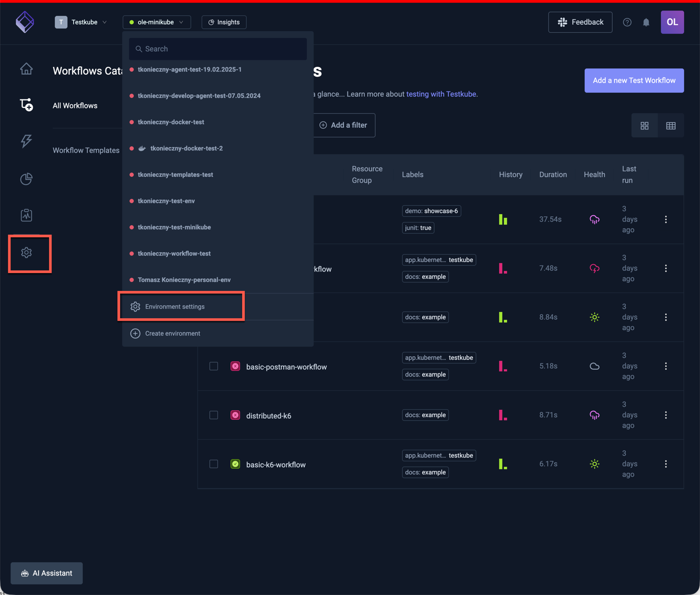Viewport: 700px width, 595px height.
Task: Click the Test Workflows sidebar icon
Action: tap(26, 105)
